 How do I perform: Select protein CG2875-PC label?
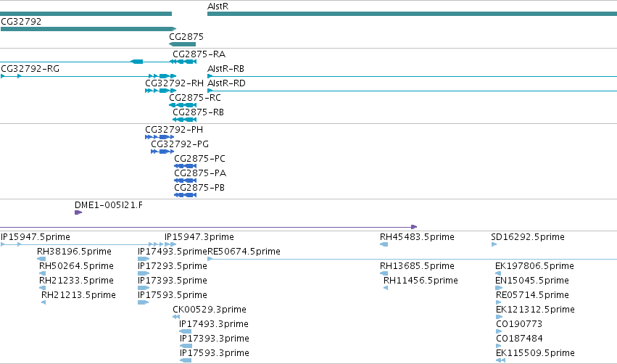coord(199,159)
